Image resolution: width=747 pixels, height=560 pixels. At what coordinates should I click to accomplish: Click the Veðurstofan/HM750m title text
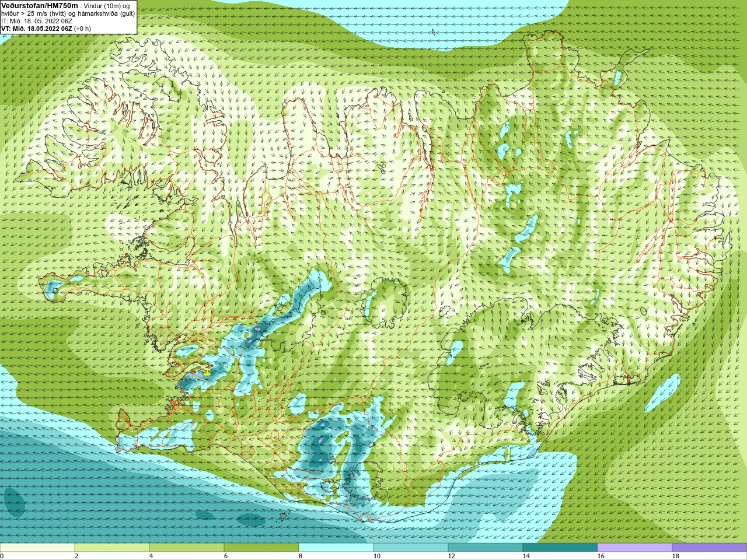pos(40,6)
